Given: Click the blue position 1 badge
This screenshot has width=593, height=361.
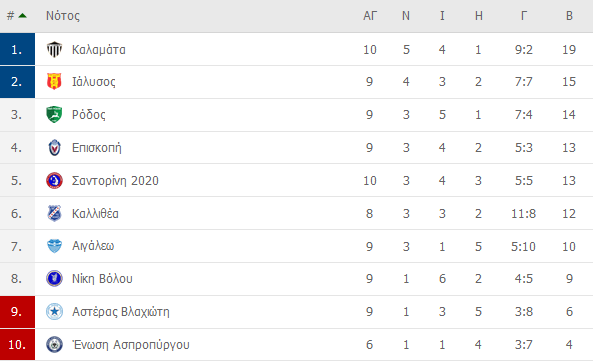Looking at the screenshot, I should point(17,49).
